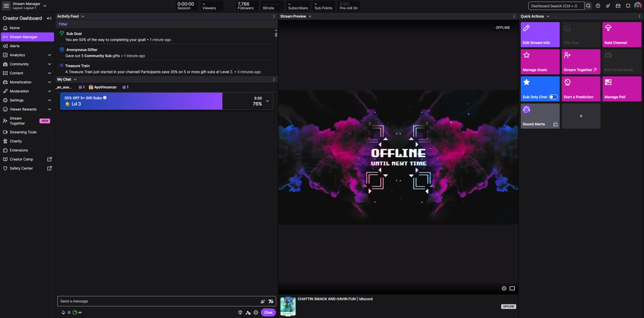Click the purple Chat send button
Screen dimensions: 644x318
pos(268,313)
